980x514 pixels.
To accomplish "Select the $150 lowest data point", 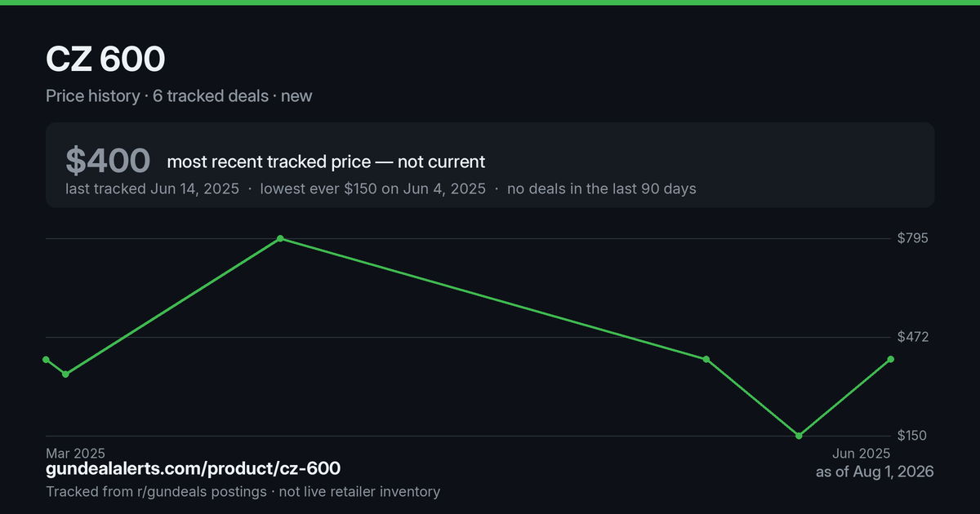I will click(x=799, y=436).
